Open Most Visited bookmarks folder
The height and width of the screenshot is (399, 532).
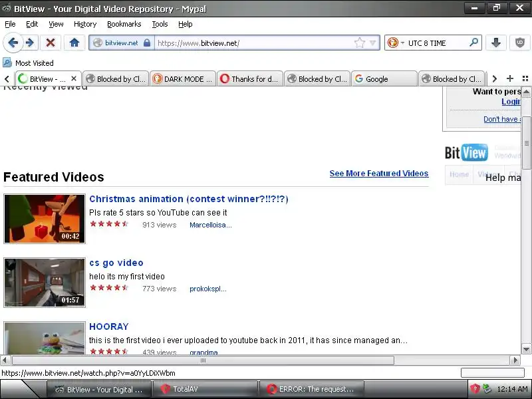tap(28, 63)
